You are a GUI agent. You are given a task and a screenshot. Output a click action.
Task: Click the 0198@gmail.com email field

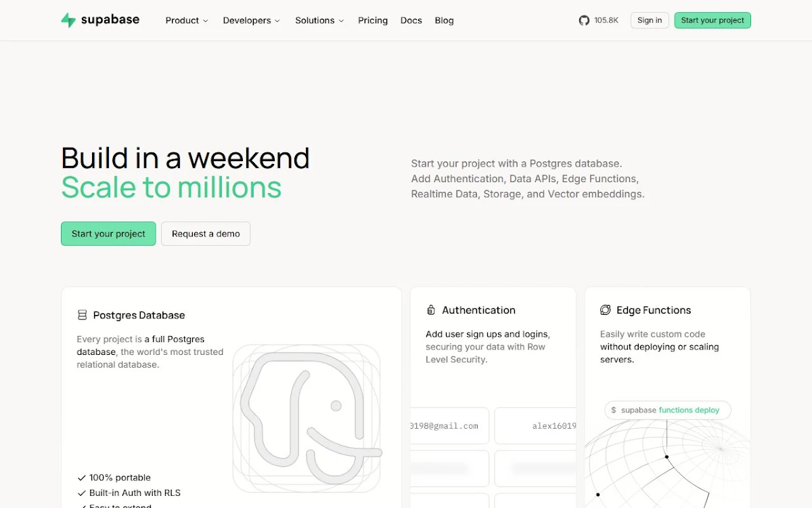tap(449, 426)
